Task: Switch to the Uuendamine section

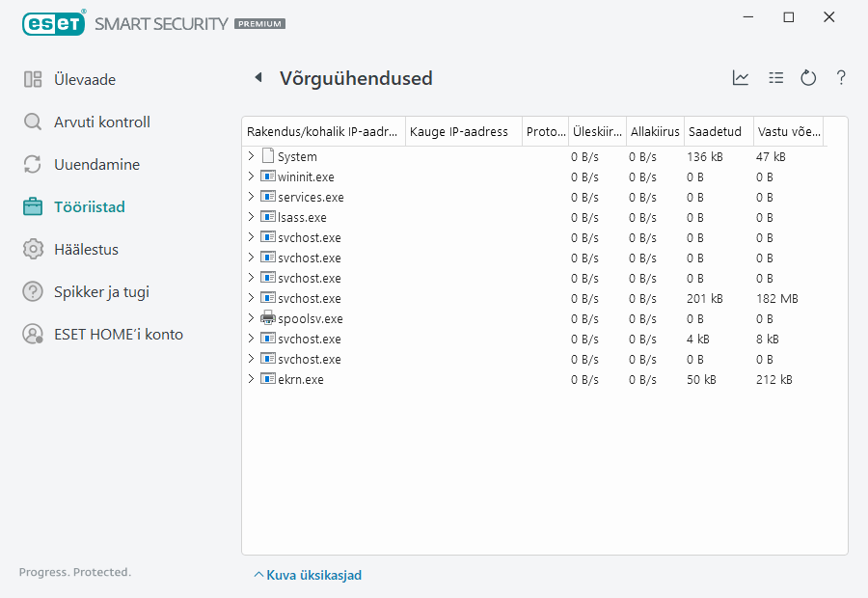Action: [96, 165]
